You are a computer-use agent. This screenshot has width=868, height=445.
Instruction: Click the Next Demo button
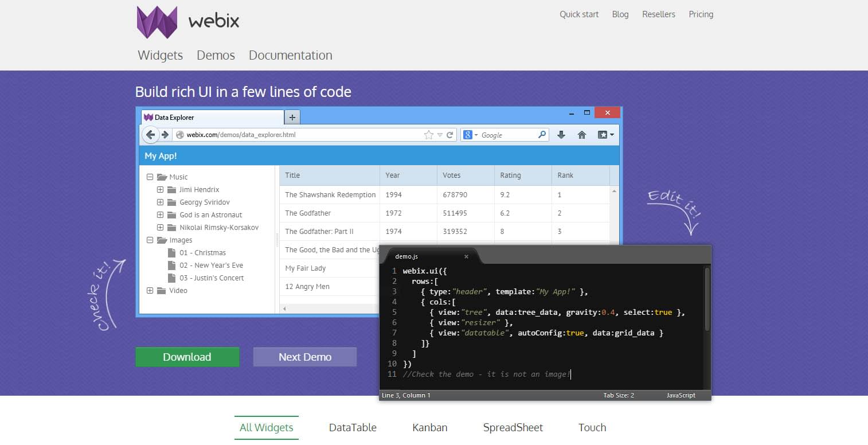(304, 357)
